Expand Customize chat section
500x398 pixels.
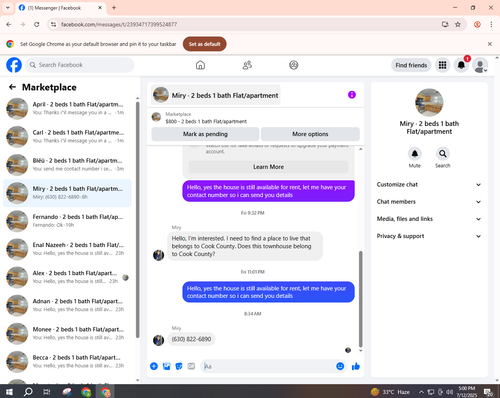pos(429,185)
